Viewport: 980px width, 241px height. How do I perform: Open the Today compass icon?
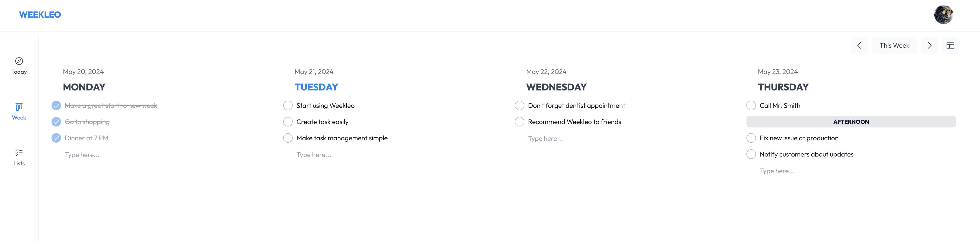coord(19,61)
